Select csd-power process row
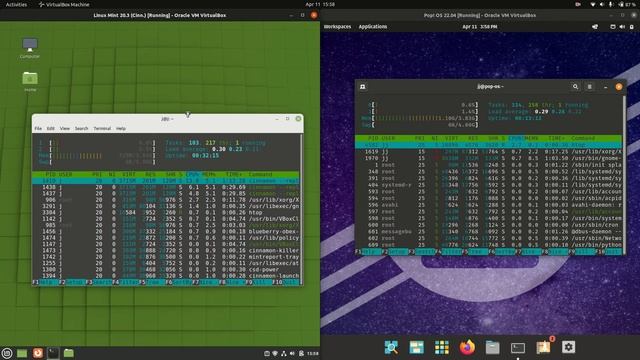 (166, 269)
